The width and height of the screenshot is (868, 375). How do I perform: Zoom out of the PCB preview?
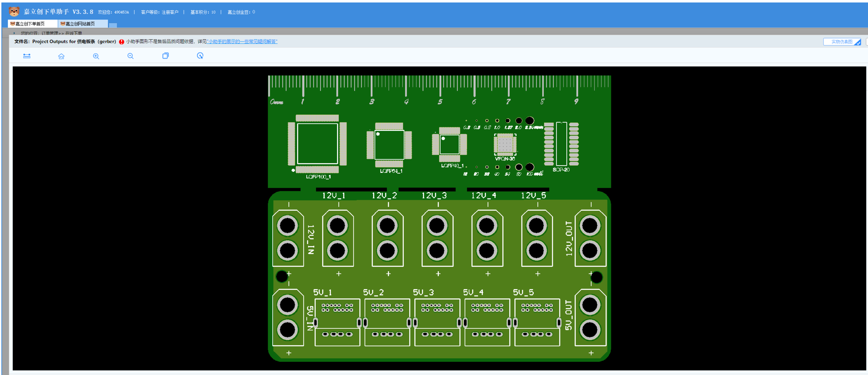click(130, 56)
